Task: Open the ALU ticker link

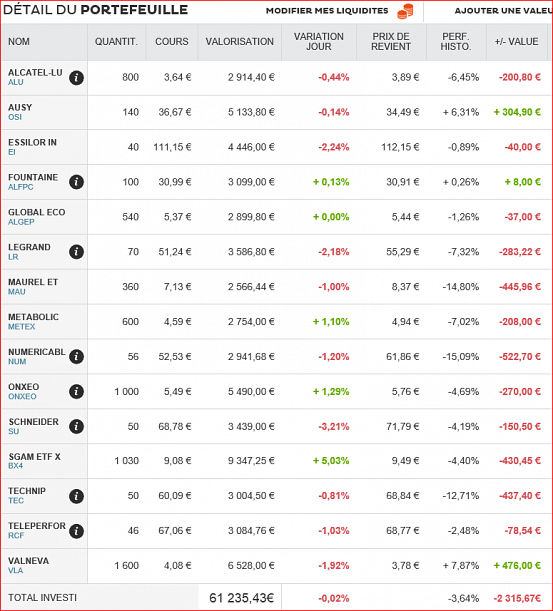Action: tap(16, 82)
